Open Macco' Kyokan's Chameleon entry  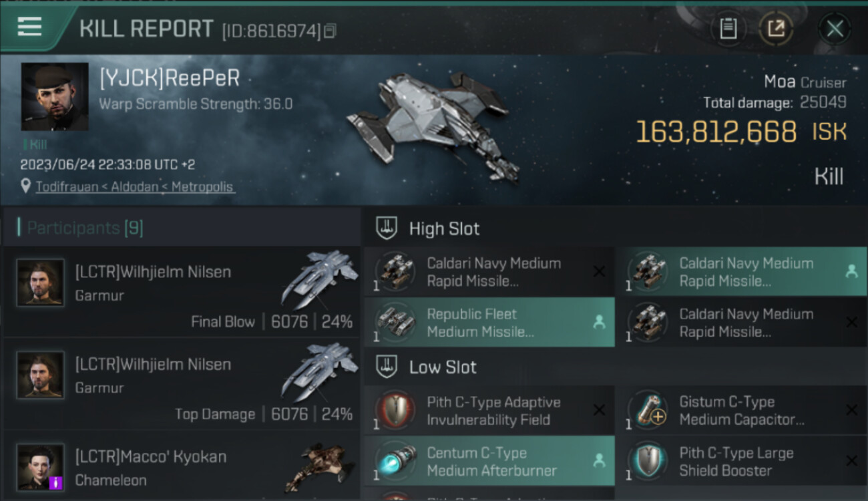pyautogui.click(x=182, y=467)
